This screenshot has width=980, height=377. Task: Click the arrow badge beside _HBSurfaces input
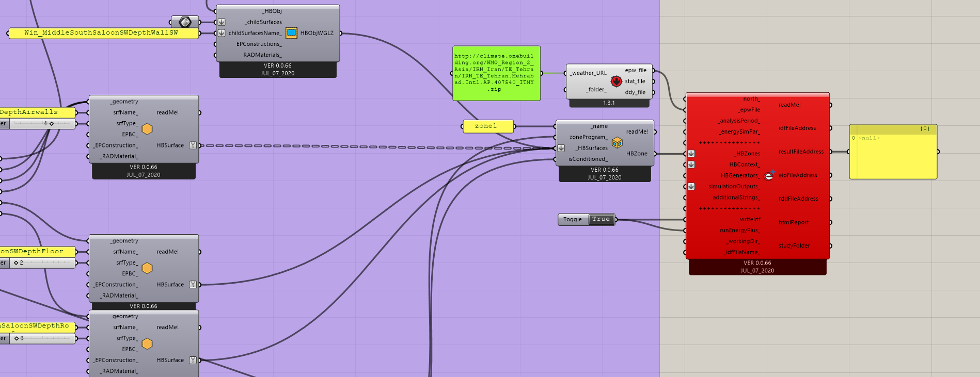[x=561, y=148]
